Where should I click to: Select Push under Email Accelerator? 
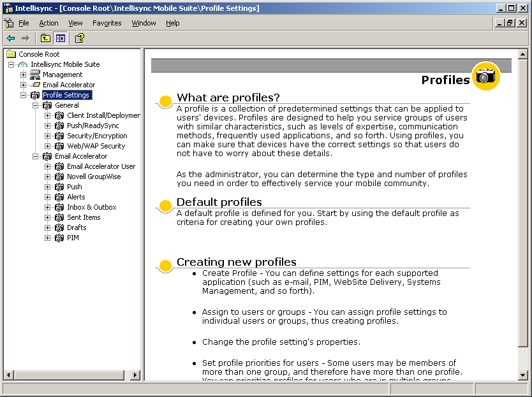[74, 187]
